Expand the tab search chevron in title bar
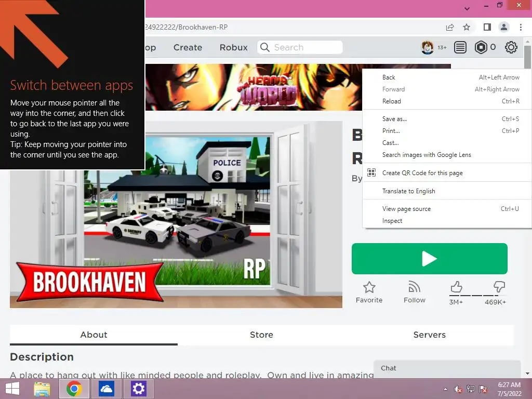The height and width of the screenshot is (399, 532). coord(467,9)
